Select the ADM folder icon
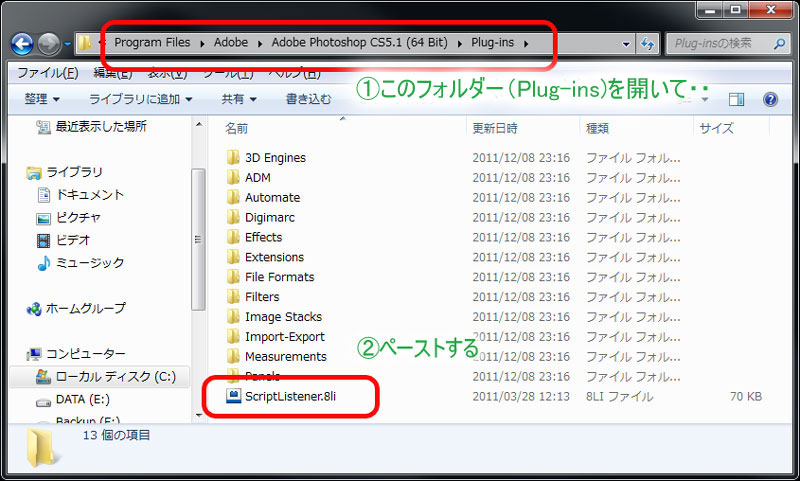800x481 pixels. click(x=233, y=177)
